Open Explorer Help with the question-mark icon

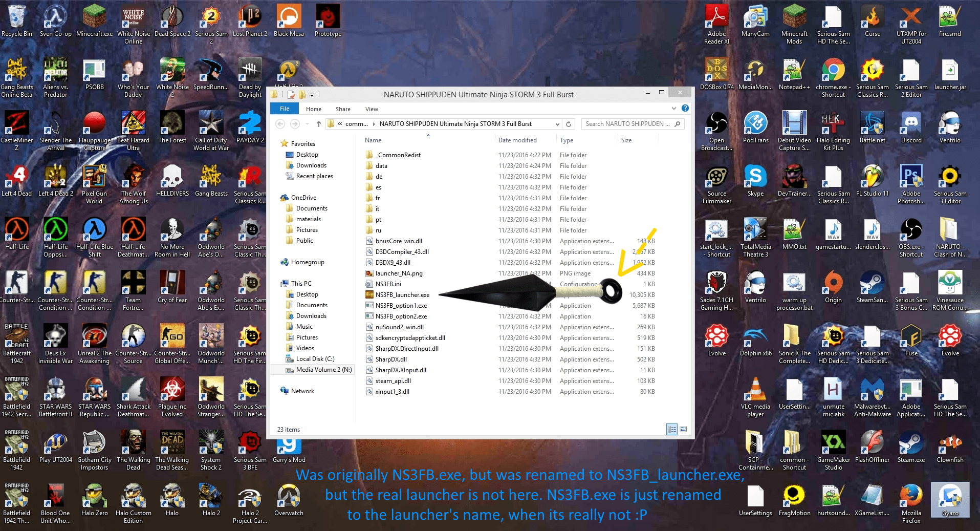(685, 108)
